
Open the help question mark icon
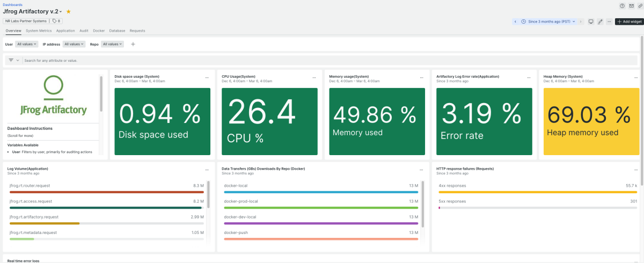(622, 5)
